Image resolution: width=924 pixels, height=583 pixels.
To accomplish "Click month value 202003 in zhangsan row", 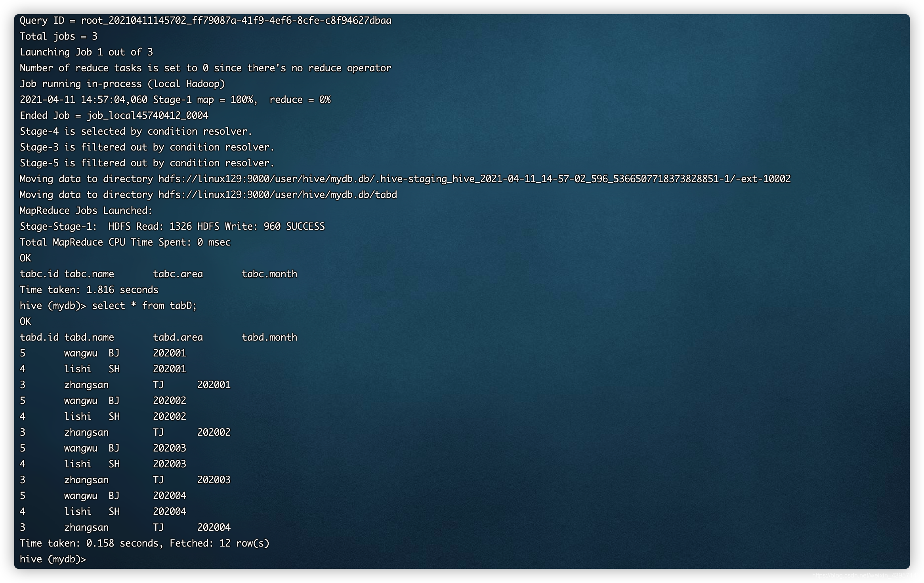I will click(214, 480).
